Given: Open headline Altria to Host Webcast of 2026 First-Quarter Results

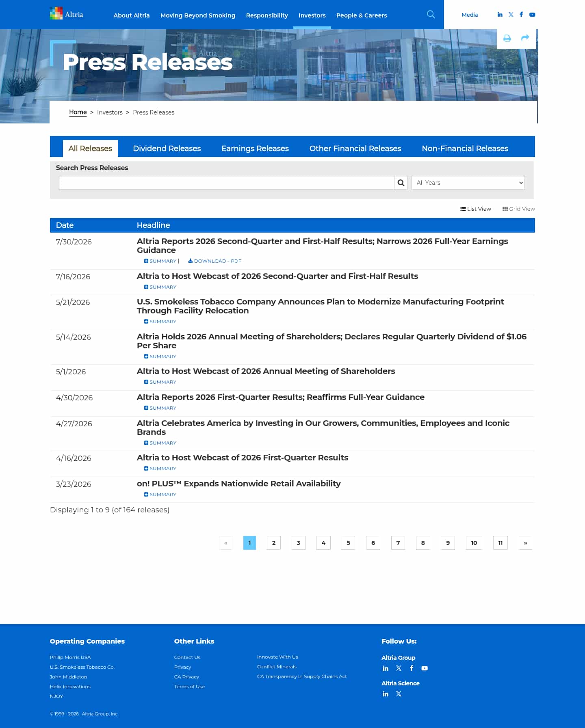Looking at the screenshot, I should (x=243, y=458).
